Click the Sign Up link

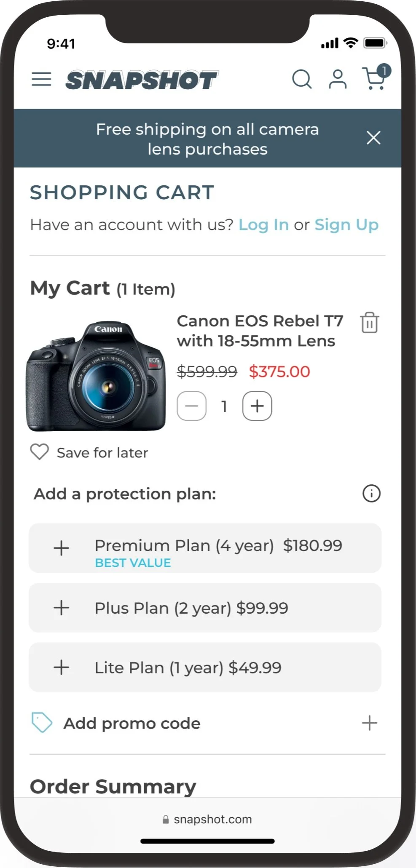pos(346,225)
